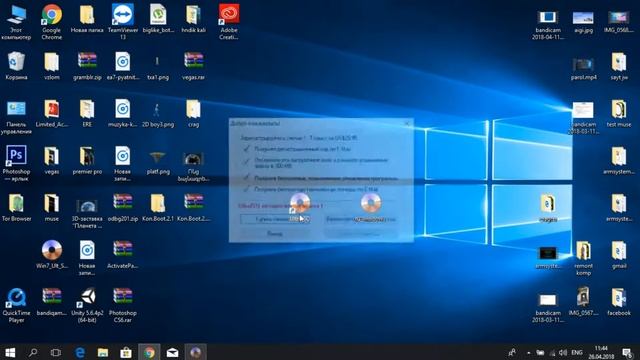This screenshot has height=360, width=640.
Task: Open TeamViewer 13 desktop shortcut
Action: click(122, 22)
